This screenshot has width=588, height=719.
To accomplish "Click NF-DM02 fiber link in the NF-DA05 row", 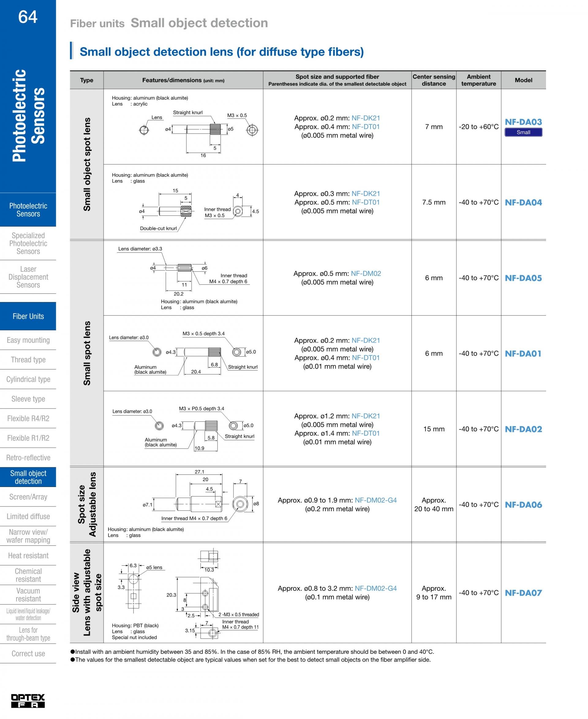I will point(366,274).
